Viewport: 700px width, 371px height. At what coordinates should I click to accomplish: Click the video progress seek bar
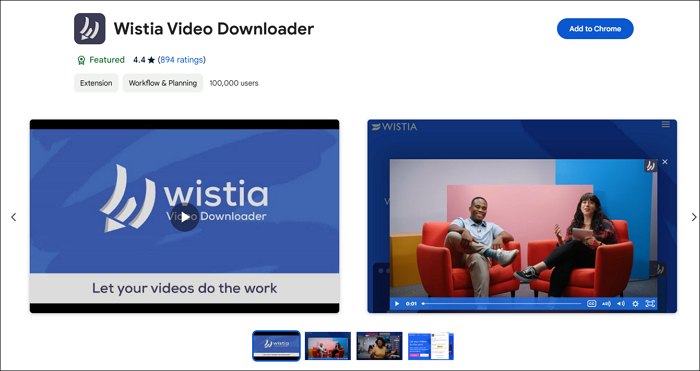pos(501,304)
